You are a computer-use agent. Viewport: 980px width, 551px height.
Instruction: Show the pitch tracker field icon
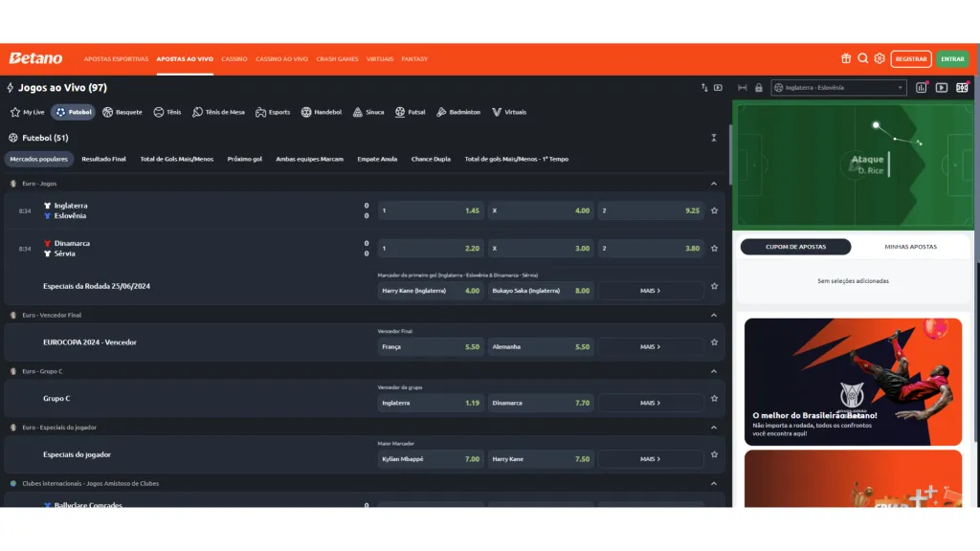(962, 87)
